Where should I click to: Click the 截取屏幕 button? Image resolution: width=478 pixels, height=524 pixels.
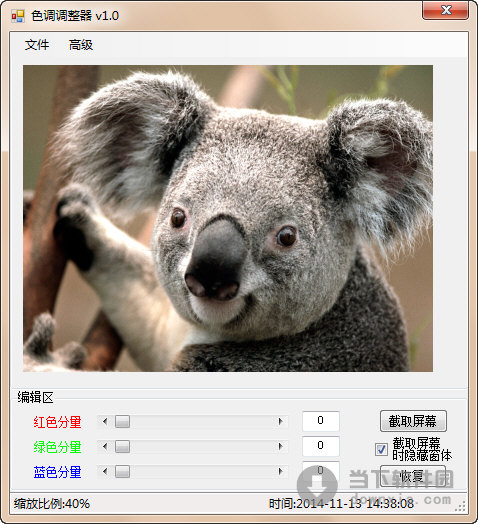click(413, 421)
